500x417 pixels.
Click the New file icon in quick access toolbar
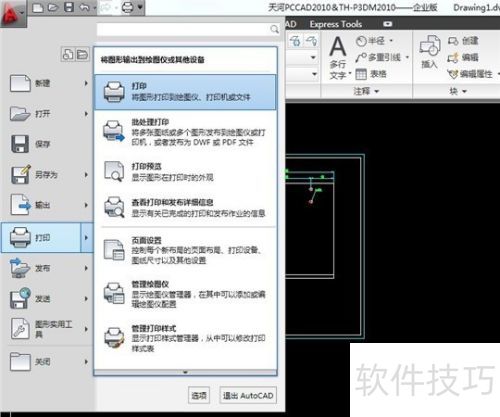tap(38, 7)
